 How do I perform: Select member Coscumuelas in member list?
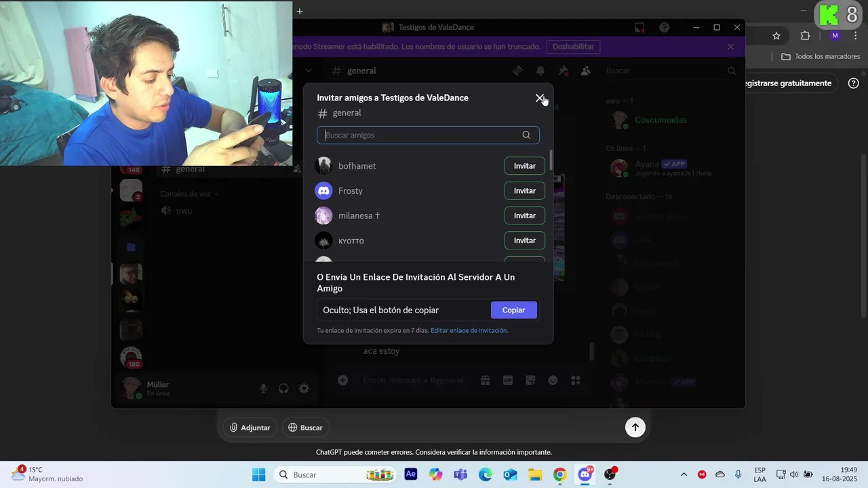(x=659, y=120)
